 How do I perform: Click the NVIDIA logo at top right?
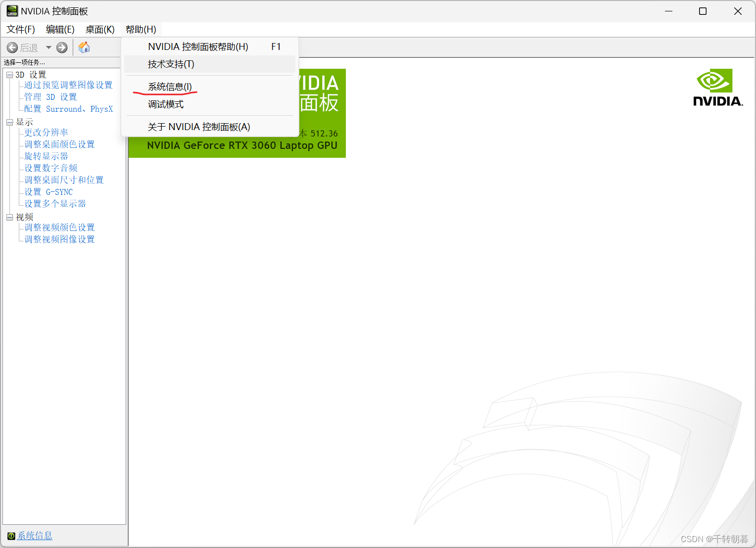pyautogui.click(x=718, y=88)
